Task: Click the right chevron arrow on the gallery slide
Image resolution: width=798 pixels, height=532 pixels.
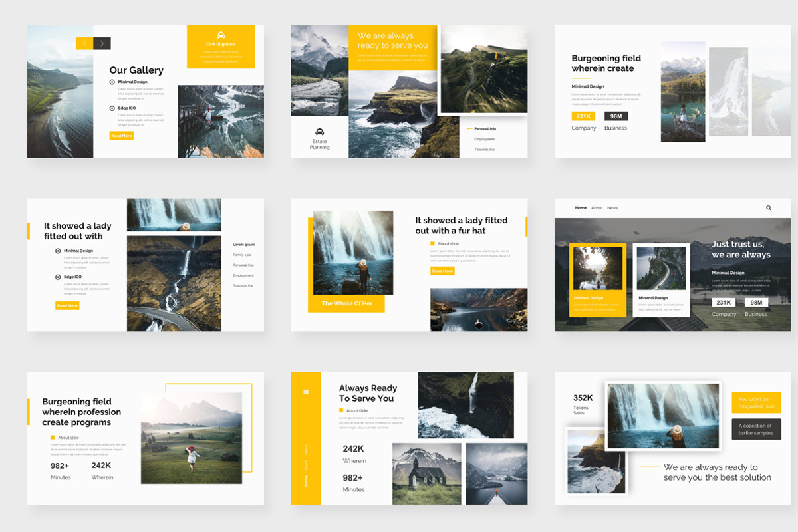Action: 101,43
